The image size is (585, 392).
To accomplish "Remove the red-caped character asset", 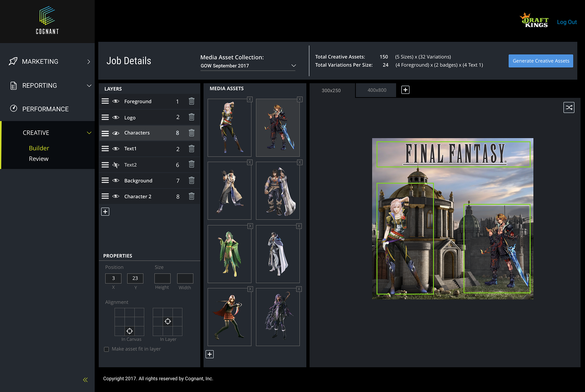I will pyautogui.click(x=250, y=289).
